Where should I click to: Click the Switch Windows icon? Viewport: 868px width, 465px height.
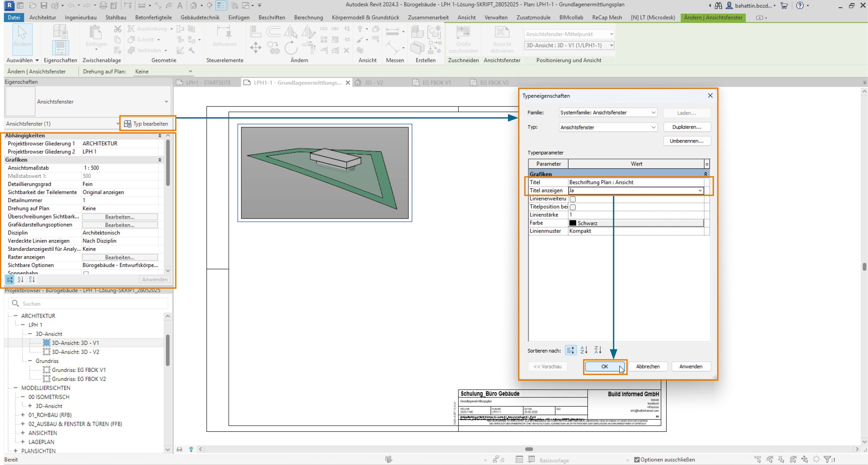[x=246, y=5]
